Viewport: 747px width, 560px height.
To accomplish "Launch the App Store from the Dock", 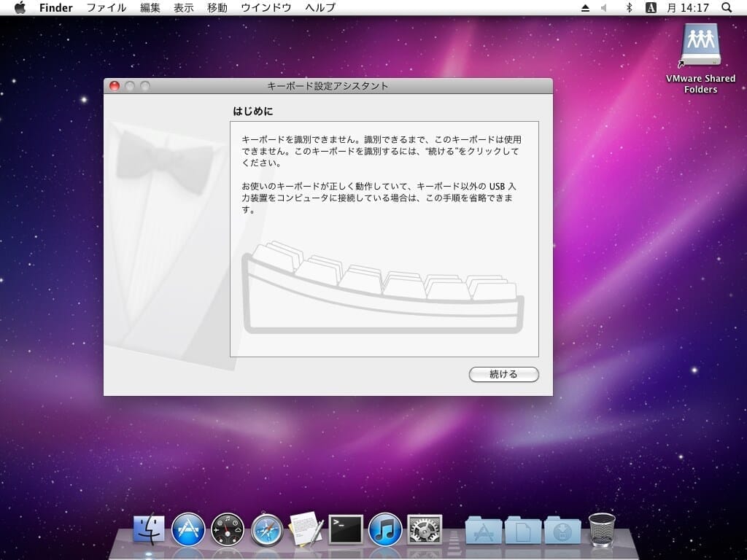I will click(188, 529).
